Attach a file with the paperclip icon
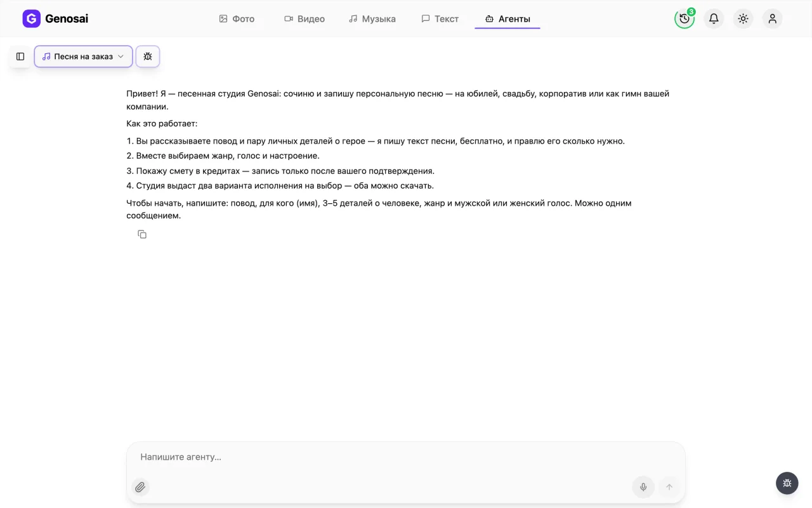 pos(140,487)
